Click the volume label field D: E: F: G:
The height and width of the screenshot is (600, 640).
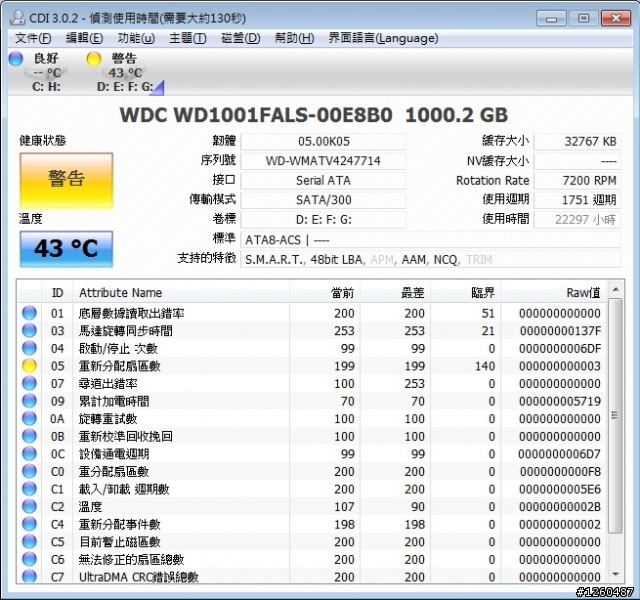323,220
